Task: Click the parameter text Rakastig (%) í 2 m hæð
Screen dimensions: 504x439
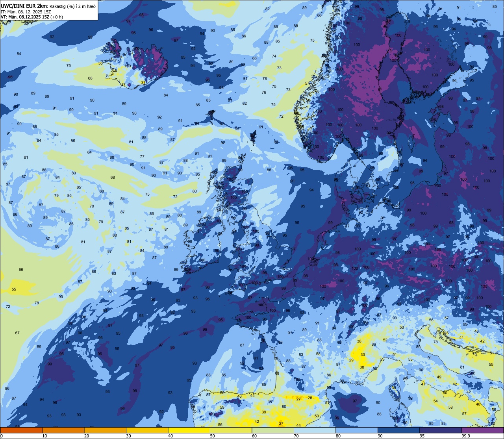Action: click(72, 6)
